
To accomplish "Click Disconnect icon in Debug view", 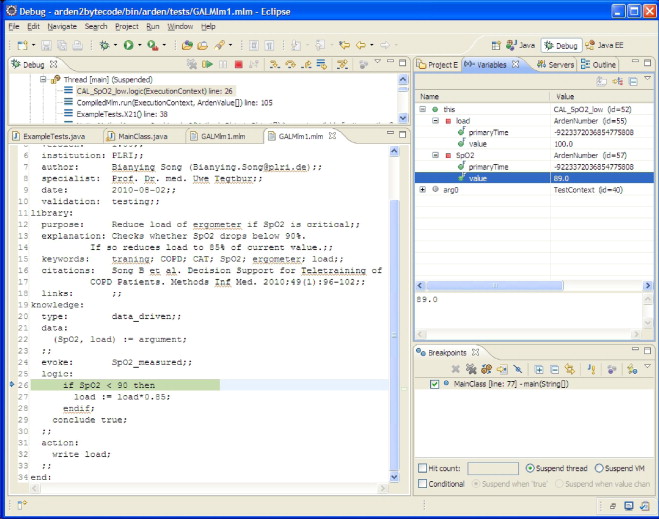I will [x=254, y=64].
